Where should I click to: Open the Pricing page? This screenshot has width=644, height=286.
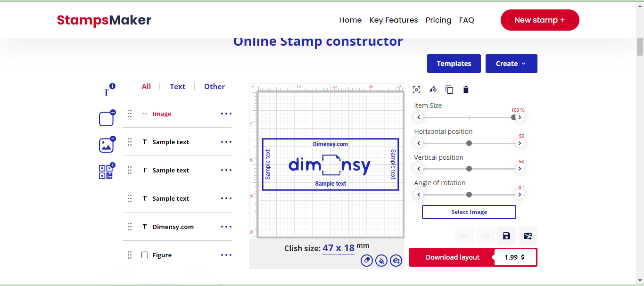tap(438, 20)
